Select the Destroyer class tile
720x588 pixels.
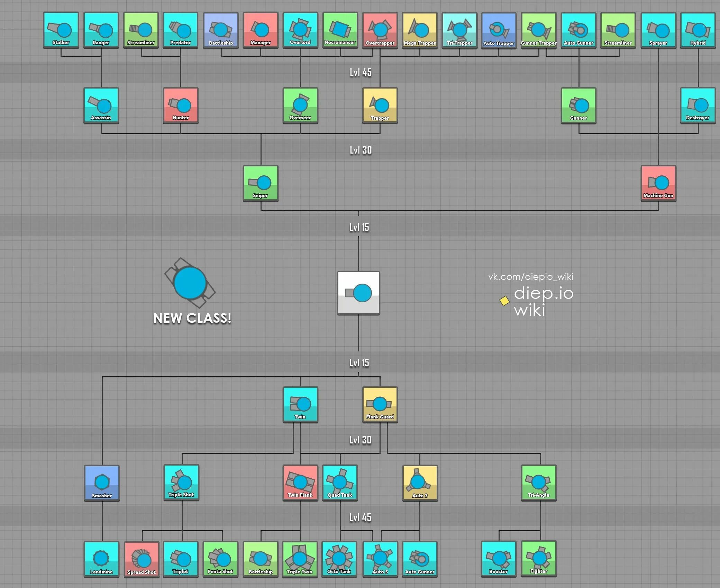tap(698, 105)
